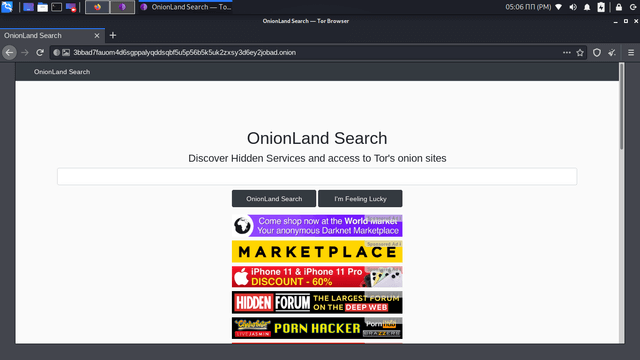
Task: Click the volume speaker tray icon
Action: coord(573,7)
